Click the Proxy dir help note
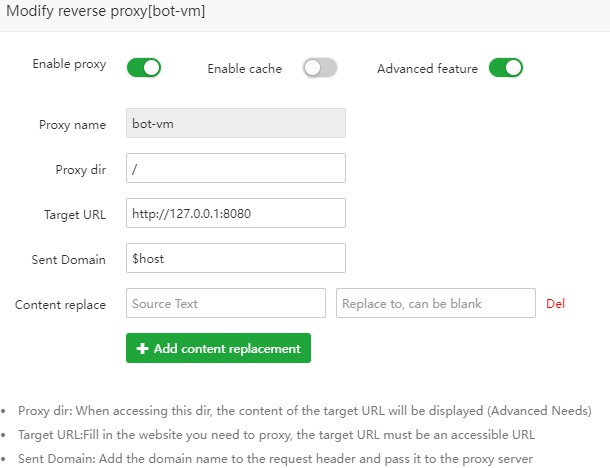610x468 pixels. (305, 411)
